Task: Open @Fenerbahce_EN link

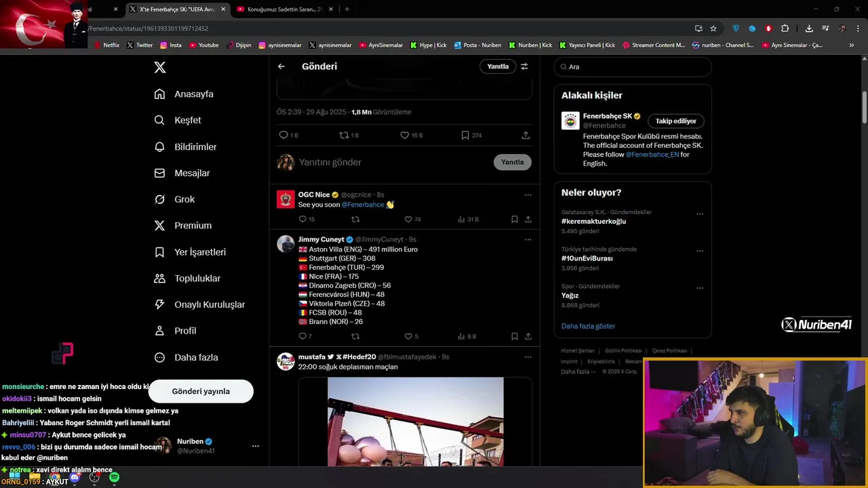Action: pos(652,155)
